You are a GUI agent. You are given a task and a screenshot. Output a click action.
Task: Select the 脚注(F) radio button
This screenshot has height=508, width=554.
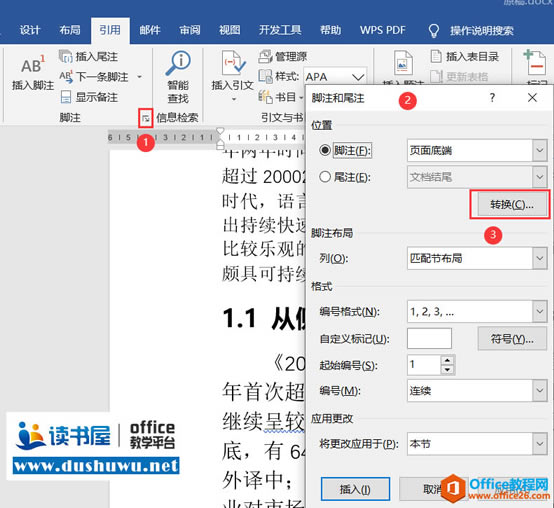[x=325, y=150]
